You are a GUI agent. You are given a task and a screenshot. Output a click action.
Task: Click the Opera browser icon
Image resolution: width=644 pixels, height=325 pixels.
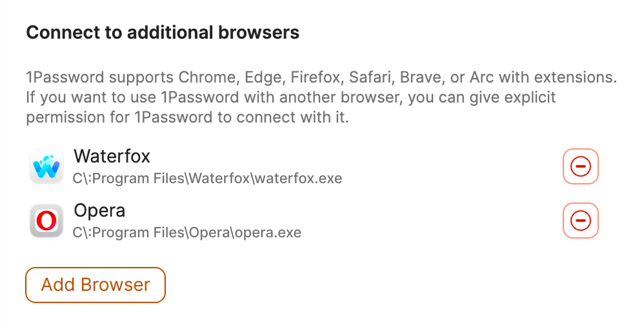click(x=46, y=221)
